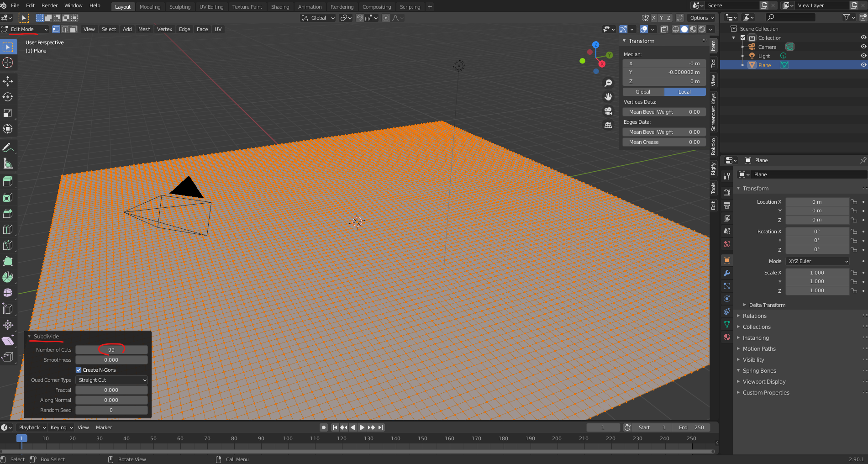Open the Mesh menu in viewport header

144,29
